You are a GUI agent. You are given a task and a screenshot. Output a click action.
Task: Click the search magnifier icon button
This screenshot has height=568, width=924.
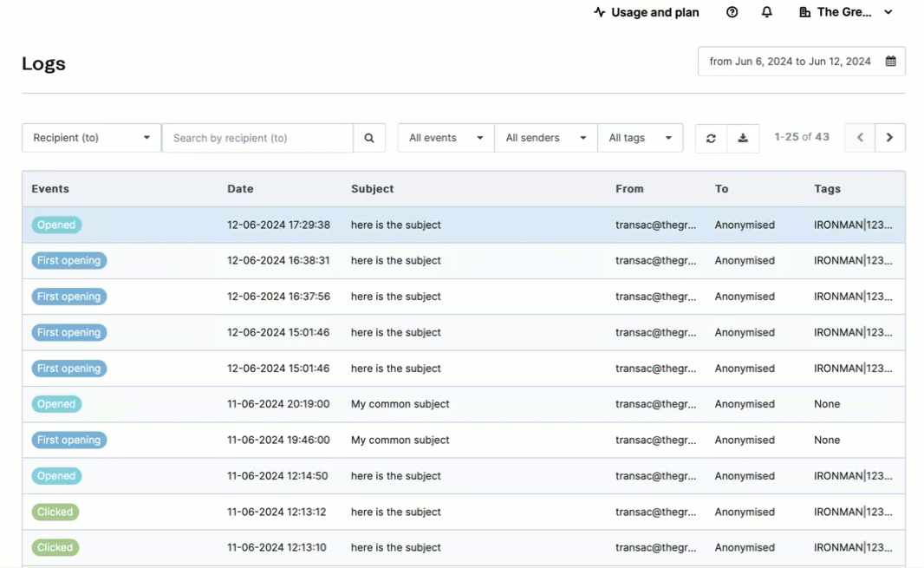(369, 138)
